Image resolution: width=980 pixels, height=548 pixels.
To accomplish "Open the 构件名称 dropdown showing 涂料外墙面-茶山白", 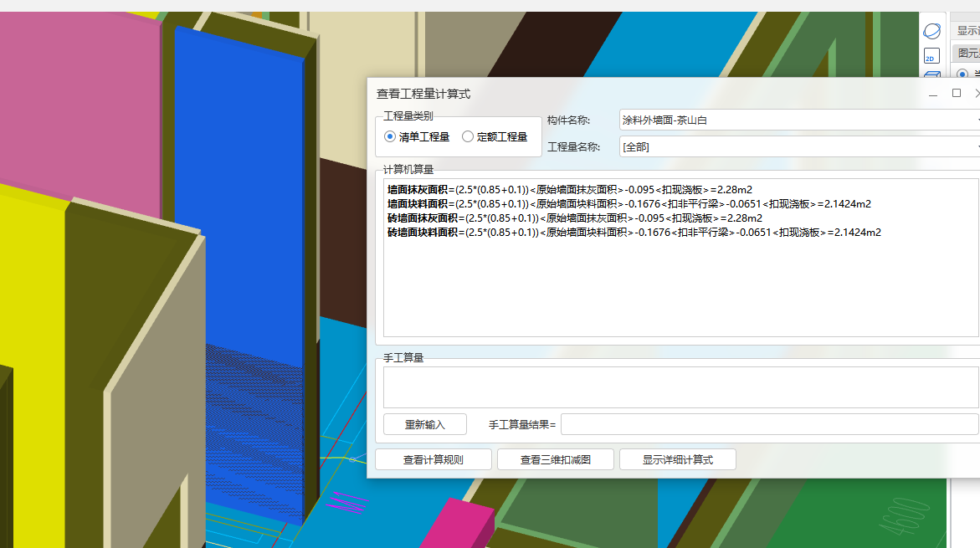I will point(799,120).
